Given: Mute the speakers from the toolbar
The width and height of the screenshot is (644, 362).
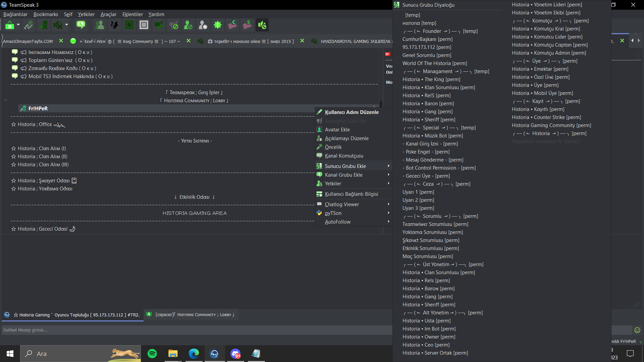Looking at the screenshot, I should pyautogui.click(x=58, y=25).
